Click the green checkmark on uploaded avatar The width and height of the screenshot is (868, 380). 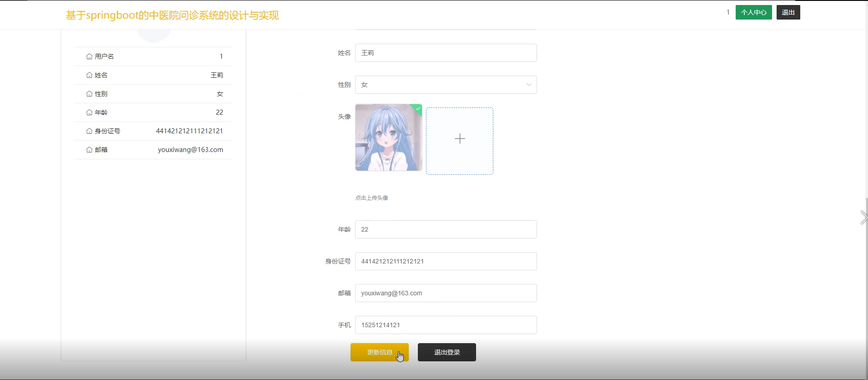(418, 108)
